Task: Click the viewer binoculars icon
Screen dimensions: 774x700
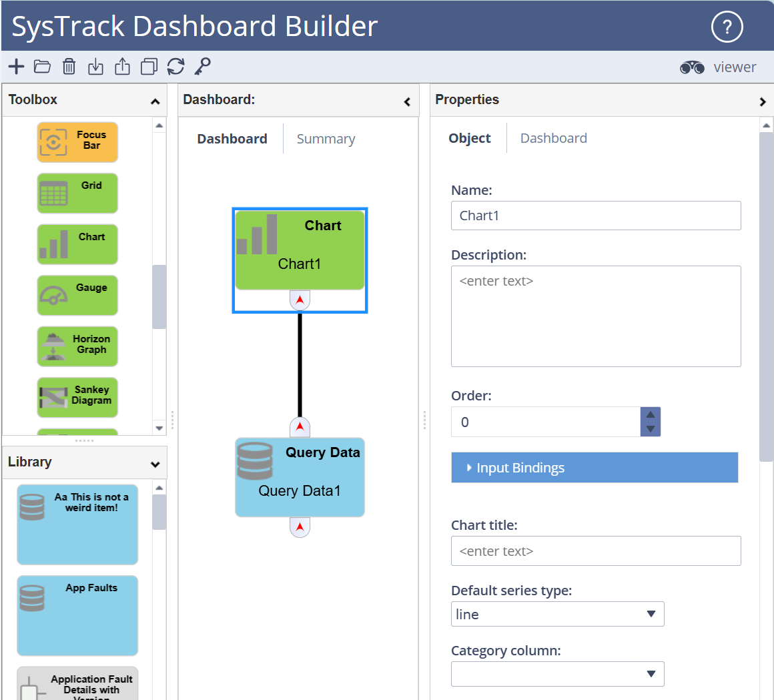Action: point(692,67)
